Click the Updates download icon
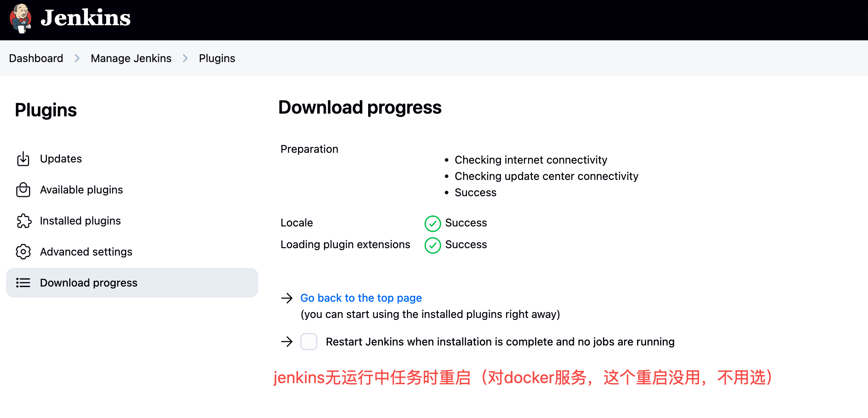 pyautogui.click(x=23, y=159)
